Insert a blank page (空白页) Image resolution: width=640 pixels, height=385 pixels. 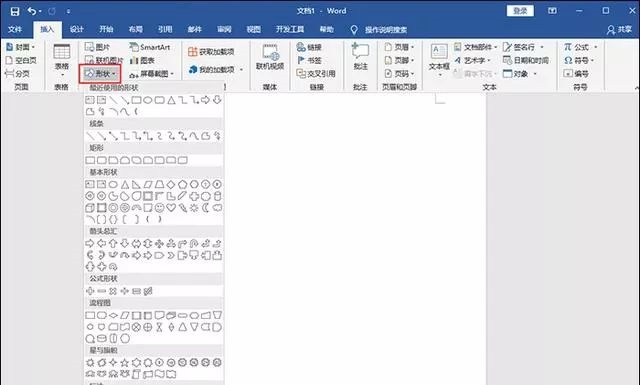(21, 60)
